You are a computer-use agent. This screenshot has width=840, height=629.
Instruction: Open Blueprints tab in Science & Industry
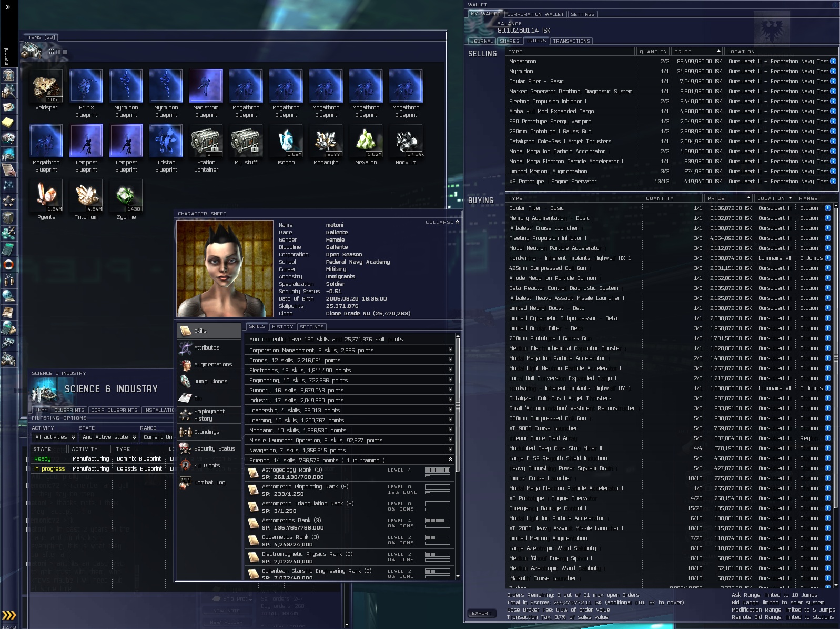(x=69, y=410)
